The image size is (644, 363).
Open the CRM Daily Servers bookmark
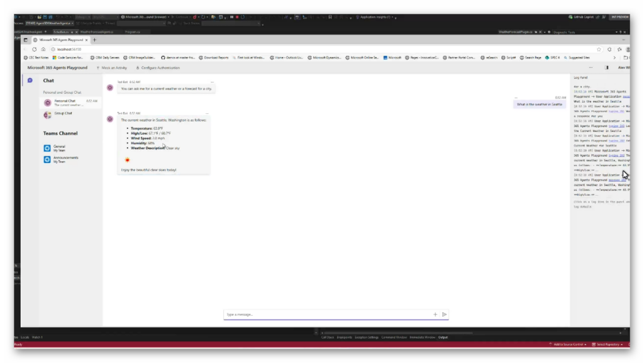[105, 58]
